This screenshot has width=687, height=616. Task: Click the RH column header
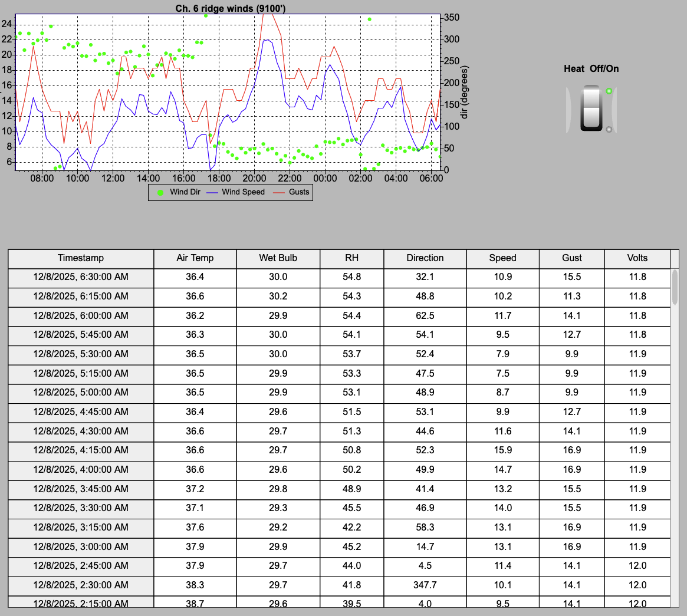coord(352,259)
